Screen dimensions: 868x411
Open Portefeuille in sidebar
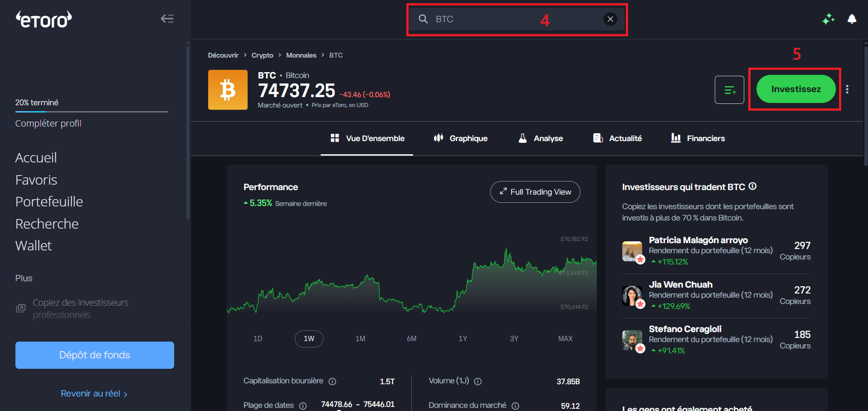(x=49, y=202)
